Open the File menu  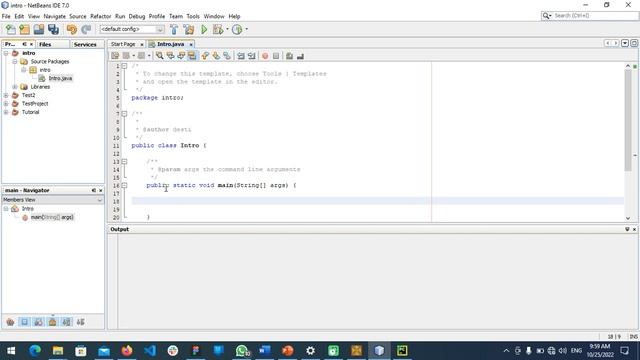6,16
